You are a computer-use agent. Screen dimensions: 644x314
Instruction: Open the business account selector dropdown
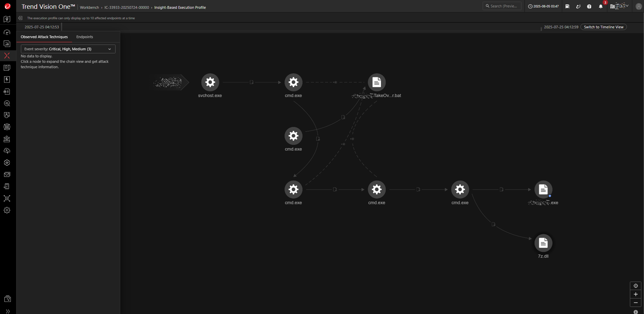tap(619, 6)
